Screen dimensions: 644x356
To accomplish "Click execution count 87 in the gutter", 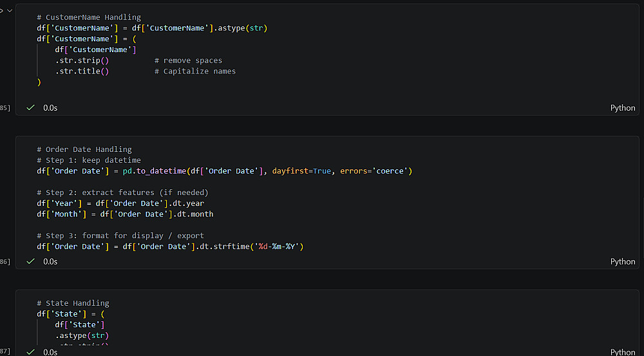I will [5, 352].
